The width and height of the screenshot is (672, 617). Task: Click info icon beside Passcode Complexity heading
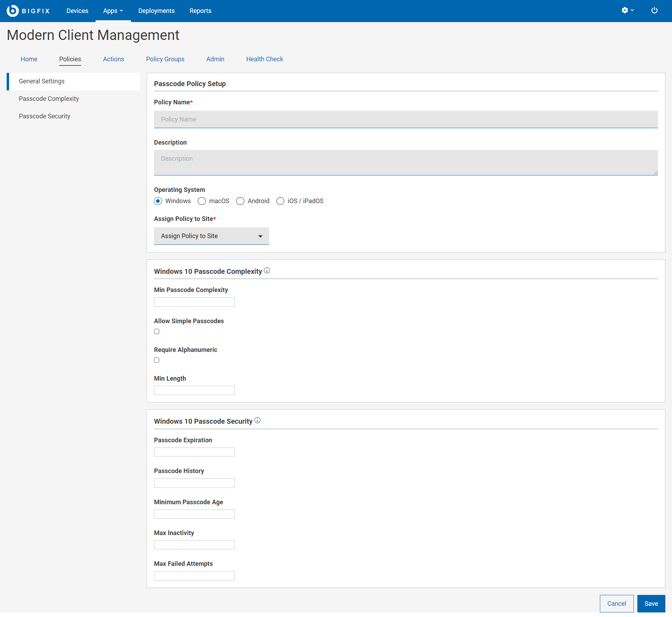[x=267, y=270]
